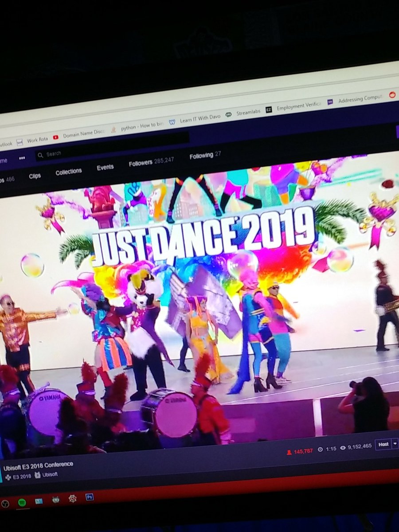Click the taskbar icon left of spider web

click(x=56, y=500)
